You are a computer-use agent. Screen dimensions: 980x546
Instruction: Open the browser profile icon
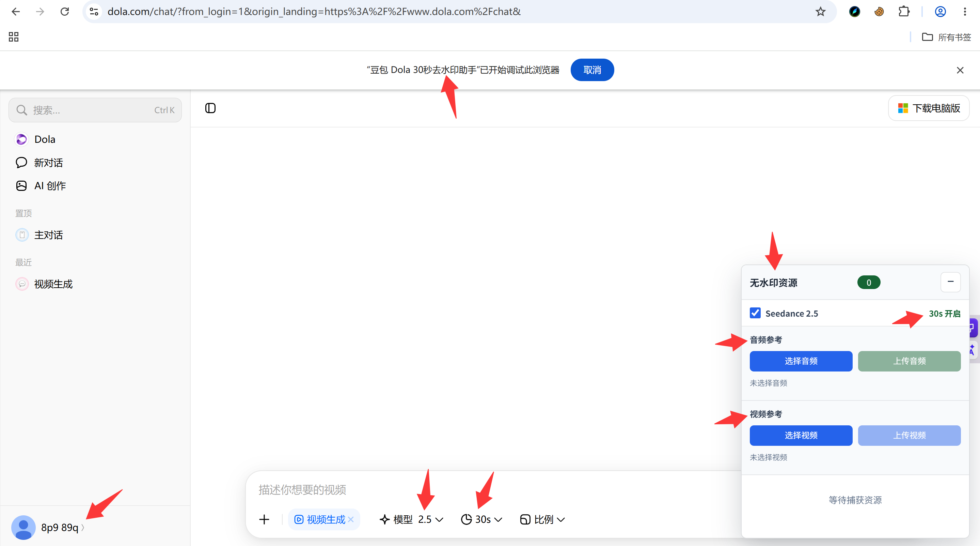click(940, 12)
